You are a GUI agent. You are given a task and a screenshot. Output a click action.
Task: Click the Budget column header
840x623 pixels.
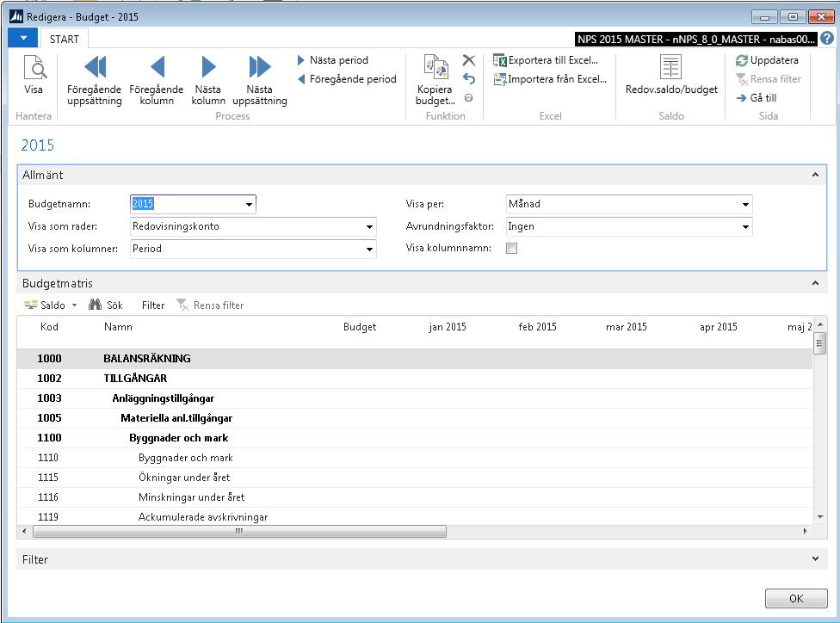click(360, 327)
